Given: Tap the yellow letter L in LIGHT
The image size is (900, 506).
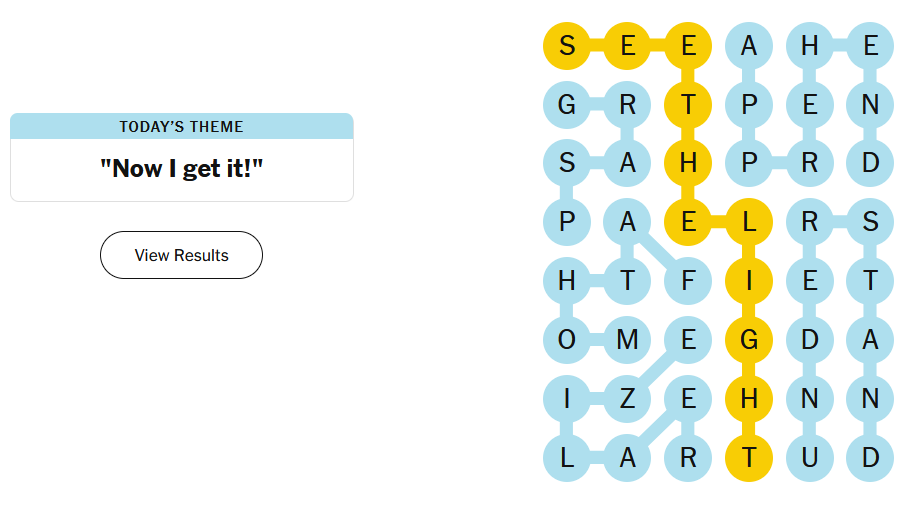Looking at the screenshot, I should 749,222.
